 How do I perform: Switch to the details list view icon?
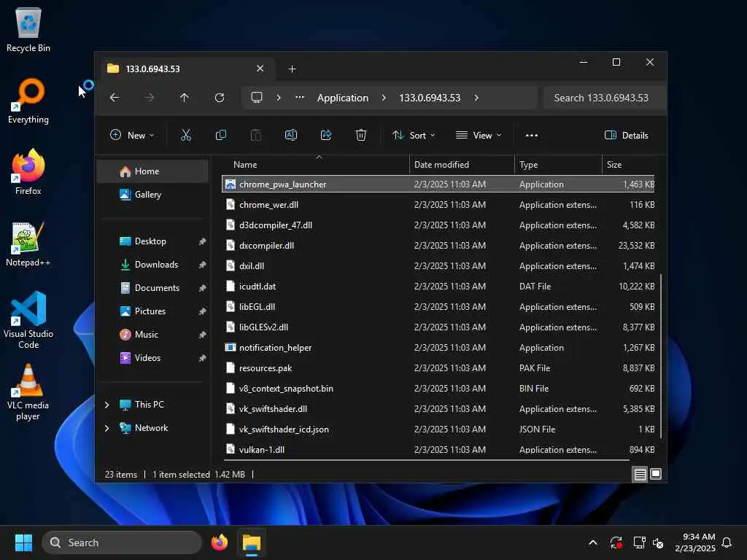640,474
